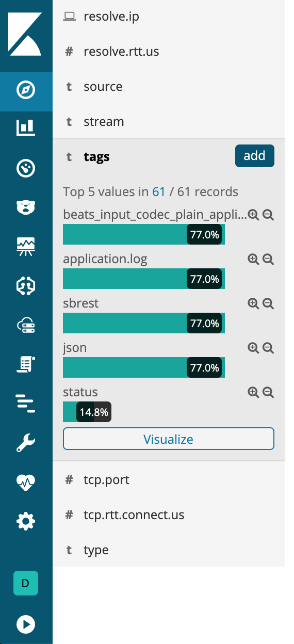Click the Visualize button under tags

[169, 439]
